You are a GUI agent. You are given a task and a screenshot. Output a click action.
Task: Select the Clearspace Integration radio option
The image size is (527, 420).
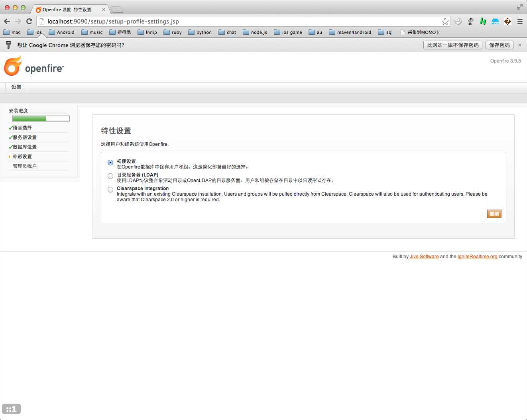110,190
